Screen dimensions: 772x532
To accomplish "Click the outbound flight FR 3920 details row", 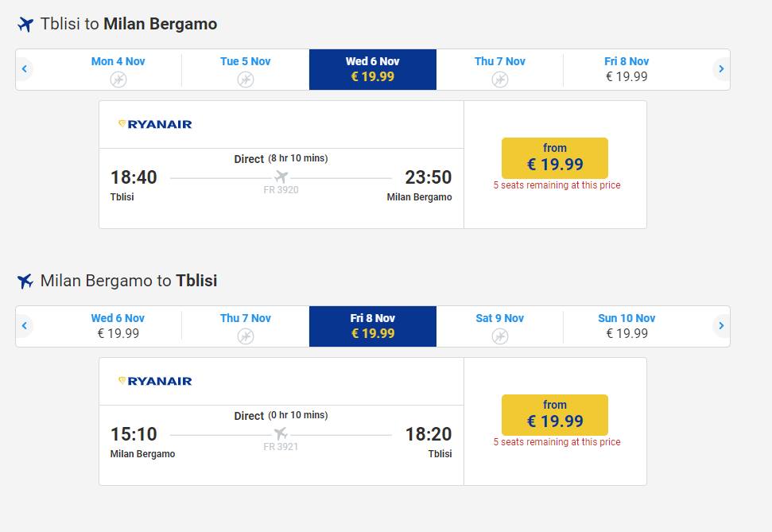I will pyautogui.click(x=281, y=188).
